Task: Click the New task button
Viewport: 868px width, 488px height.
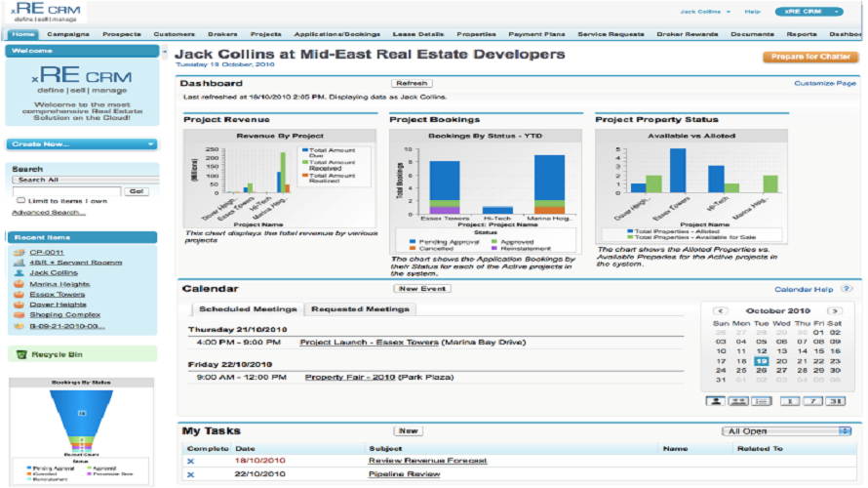Action: [x=409, y=431]
